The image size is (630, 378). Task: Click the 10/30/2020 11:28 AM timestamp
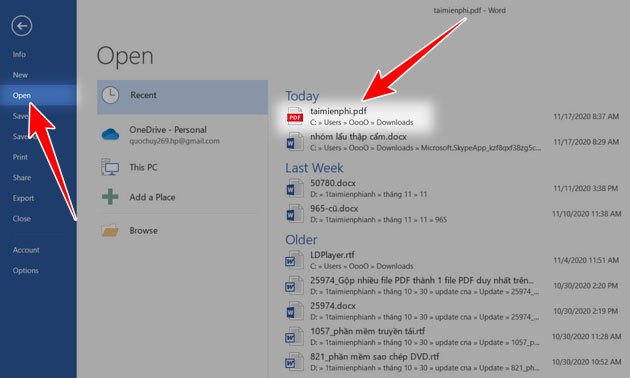586,337
